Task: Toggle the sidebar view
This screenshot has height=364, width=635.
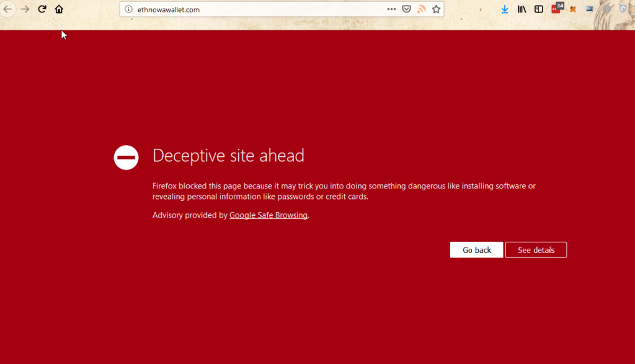Action: pyautogui.click(x=539, y=9)
